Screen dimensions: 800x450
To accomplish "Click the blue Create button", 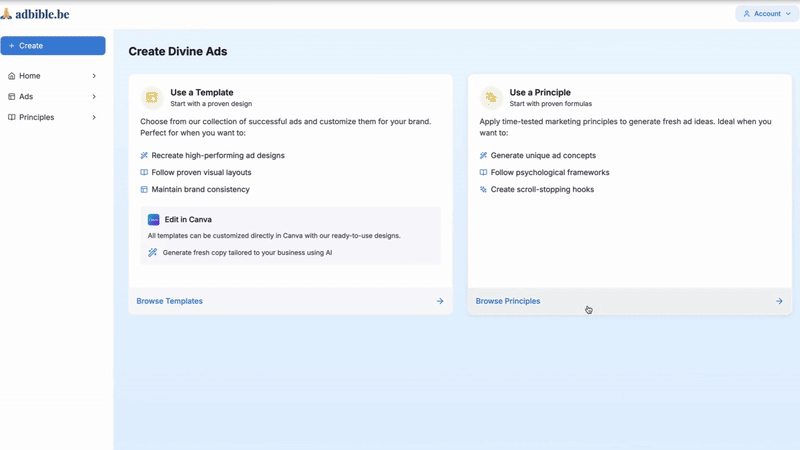I will click(53, 45).
